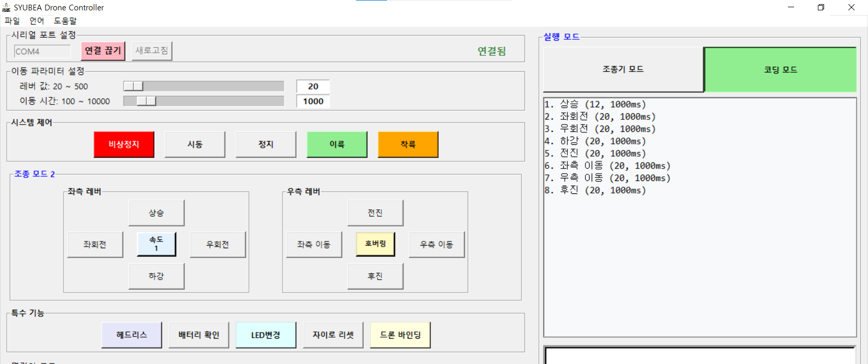Toggle 헤드리스 mode button

coord(132,335)
